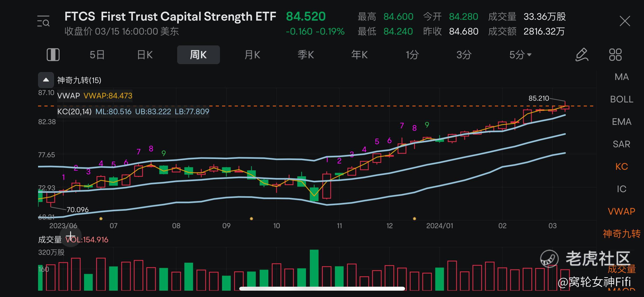Tap the 70.096 low price marker

click(77, 210)
